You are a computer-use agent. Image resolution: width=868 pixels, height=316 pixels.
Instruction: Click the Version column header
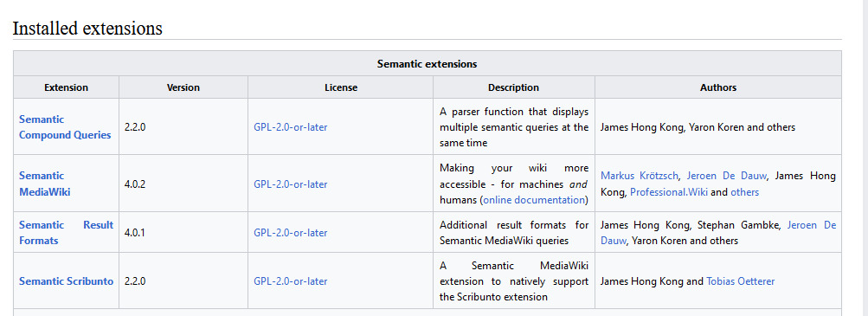point(183,87)
